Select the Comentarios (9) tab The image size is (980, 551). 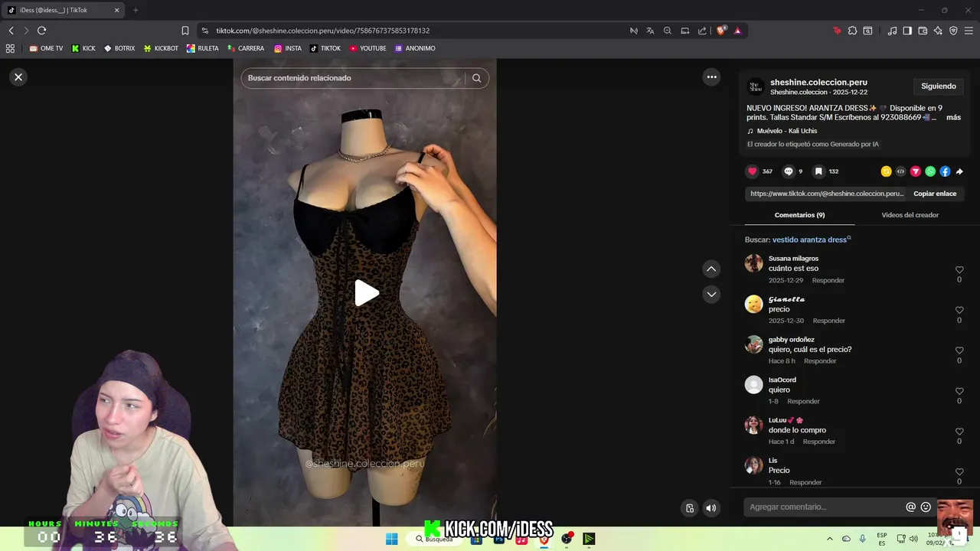click(799, 215)
